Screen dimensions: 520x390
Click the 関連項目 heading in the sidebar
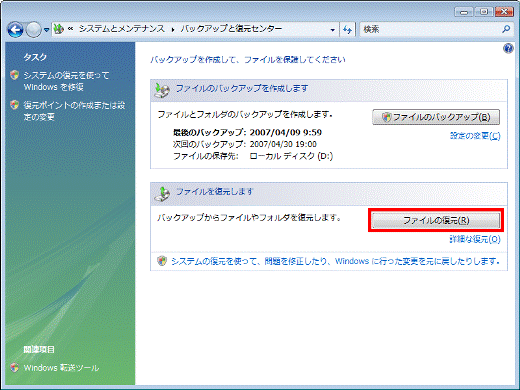[x=39, y=349]
